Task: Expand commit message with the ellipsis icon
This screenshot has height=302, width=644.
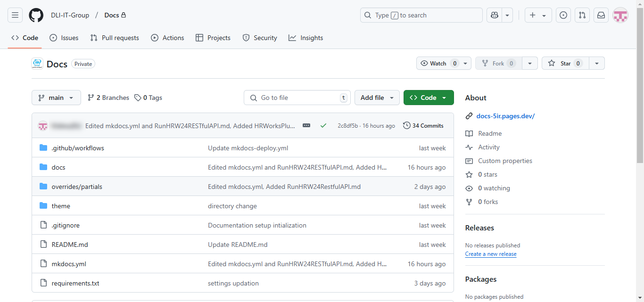Action: tap(306, 125)
